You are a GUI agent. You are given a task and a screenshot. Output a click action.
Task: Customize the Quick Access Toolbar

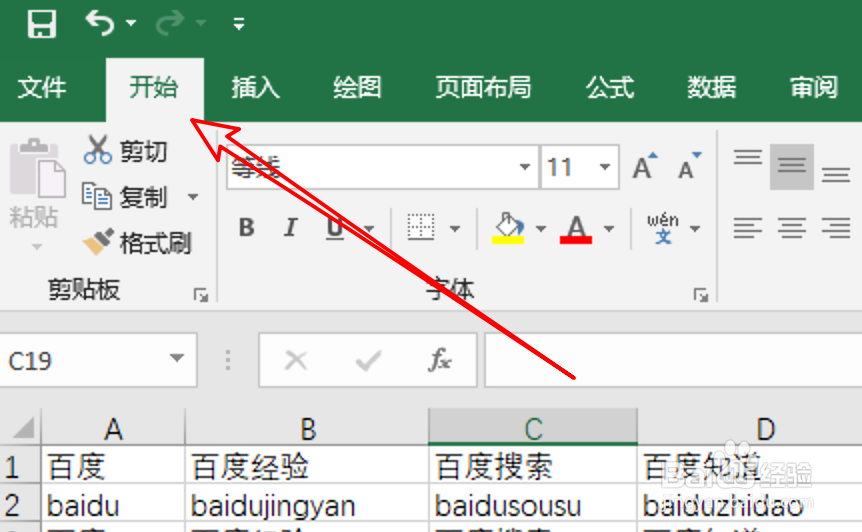coord(239,23)
